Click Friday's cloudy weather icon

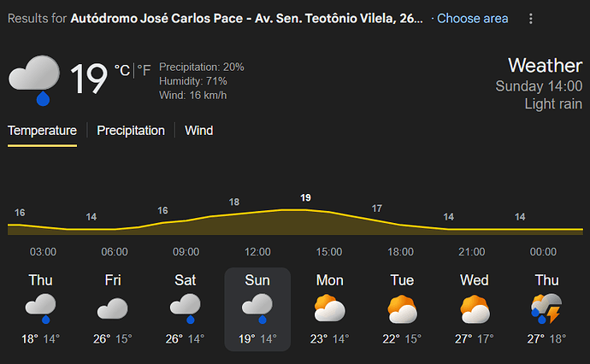113,308
